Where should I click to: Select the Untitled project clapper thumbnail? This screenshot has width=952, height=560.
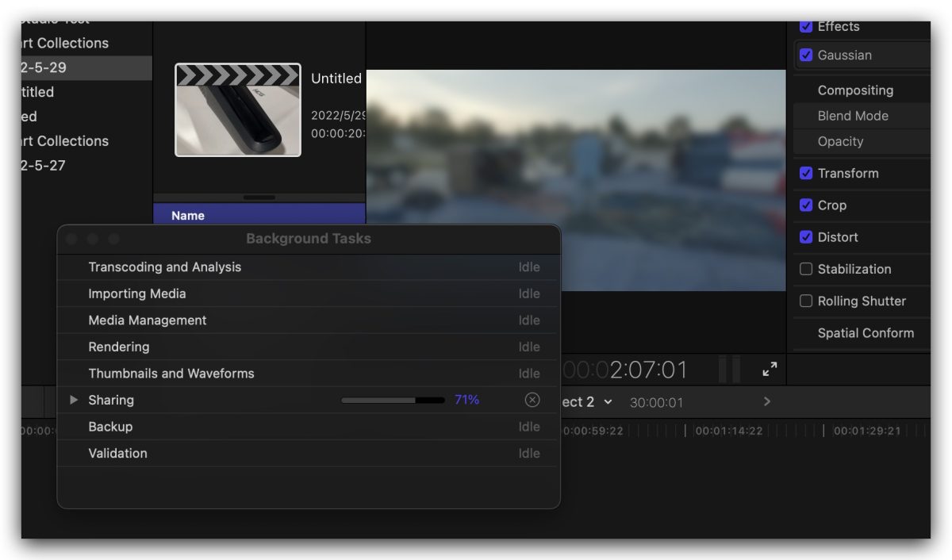[x=238, y=109]
